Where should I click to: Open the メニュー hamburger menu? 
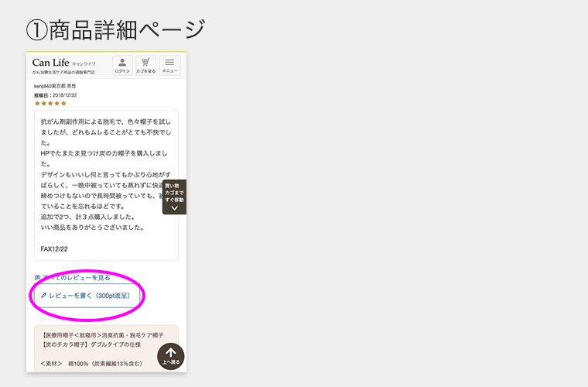coord(169,65)
